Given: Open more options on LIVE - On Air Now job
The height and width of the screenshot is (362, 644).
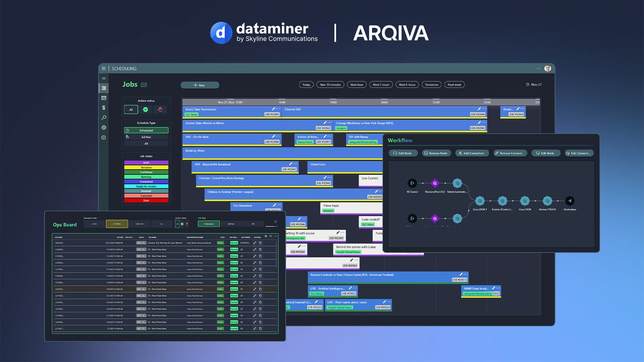Looking at the screenshot, I should point(278,136).
